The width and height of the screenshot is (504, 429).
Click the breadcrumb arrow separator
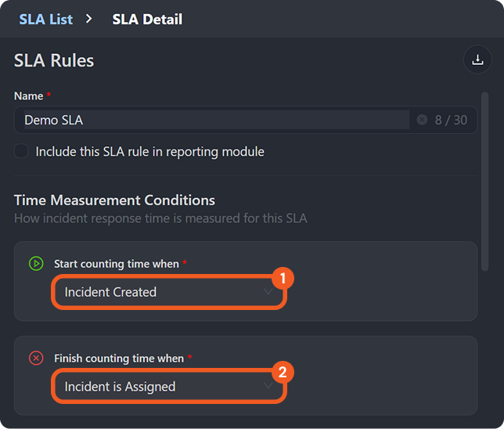(89, 18)
